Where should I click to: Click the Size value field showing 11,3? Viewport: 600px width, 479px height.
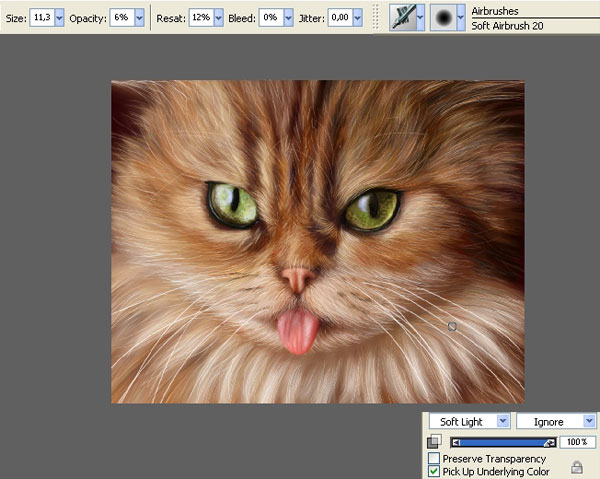(42, 18)
